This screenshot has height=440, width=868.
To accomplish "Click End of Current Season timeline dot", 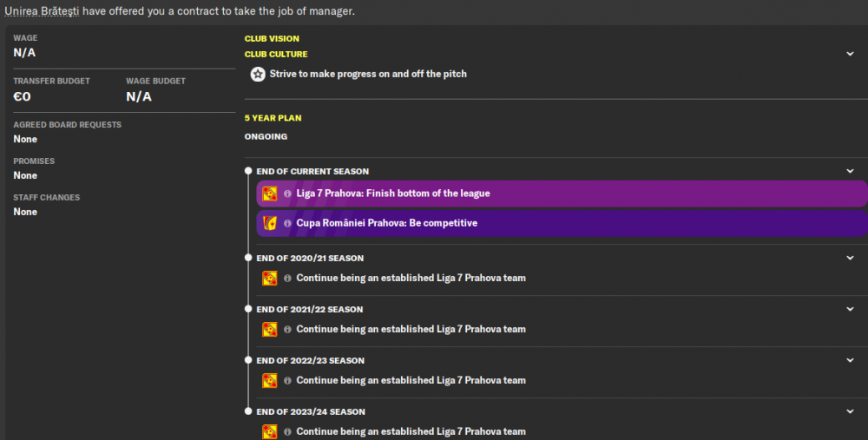I will tap(248, 171).
